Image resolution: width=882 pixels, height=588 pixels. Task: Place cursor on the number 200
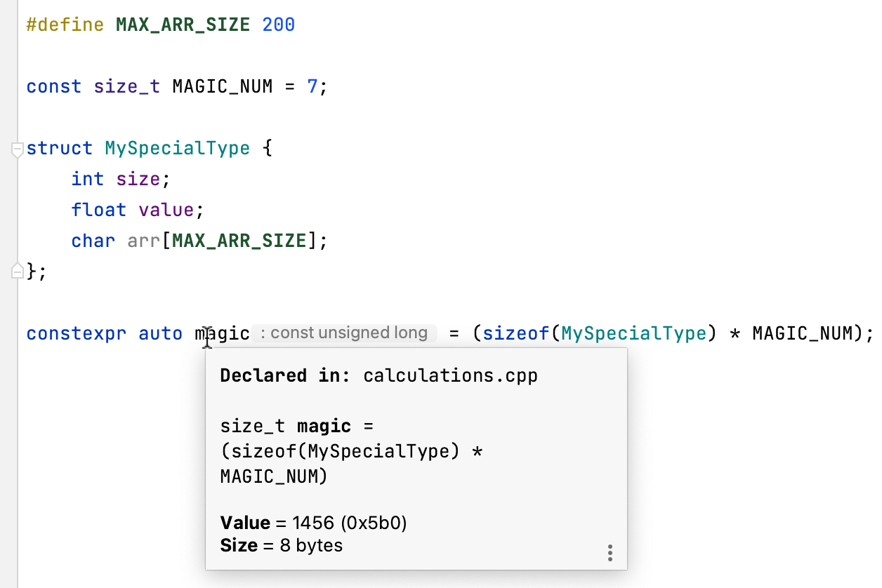278,25
